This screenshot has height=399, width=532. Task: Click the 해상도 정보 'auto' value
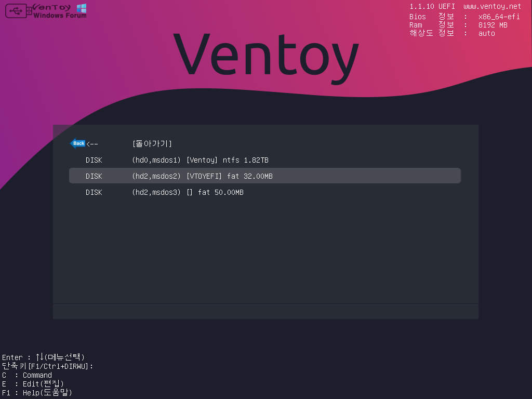point(486,33)
